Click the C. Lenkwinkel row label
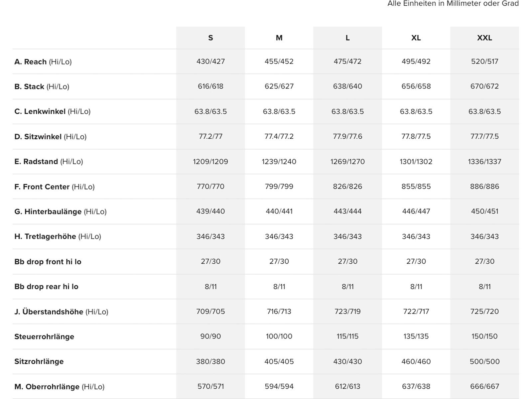Image resolution: width=532 pixels, height=399 pixels. [x=52, y=112]
